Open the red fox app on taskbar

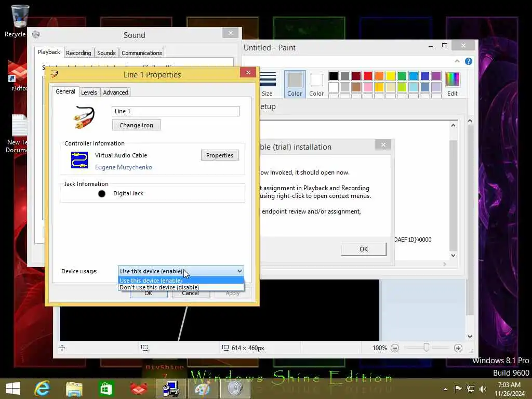tap(138, 389)
